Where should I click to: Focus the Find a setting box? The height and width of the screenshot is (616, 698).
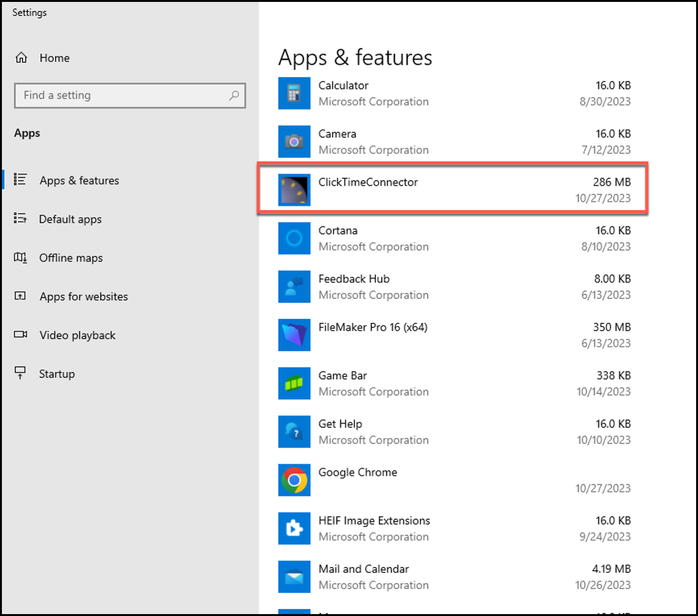[x=130, y=96]
